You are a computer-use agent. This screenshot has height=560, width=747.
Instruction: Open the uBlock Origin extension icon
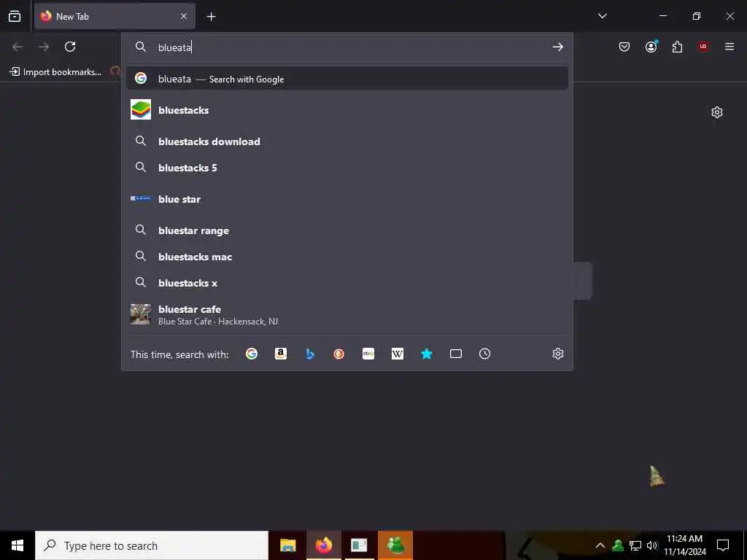click(703, 47)
